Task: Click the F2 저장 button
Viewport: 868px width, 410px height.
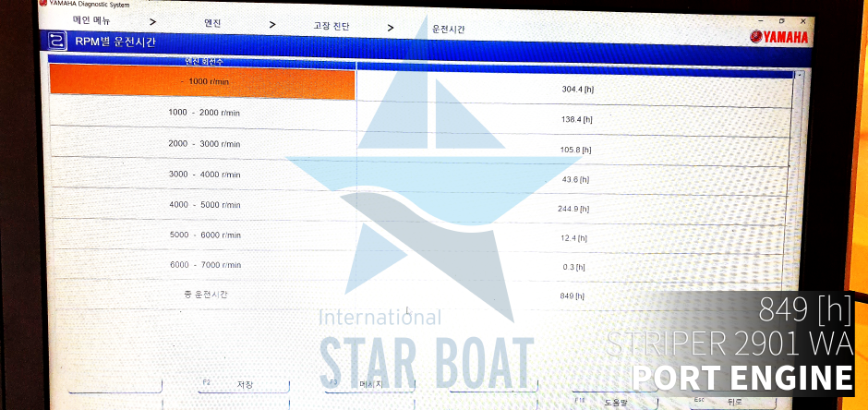Action: click(244, 385)
